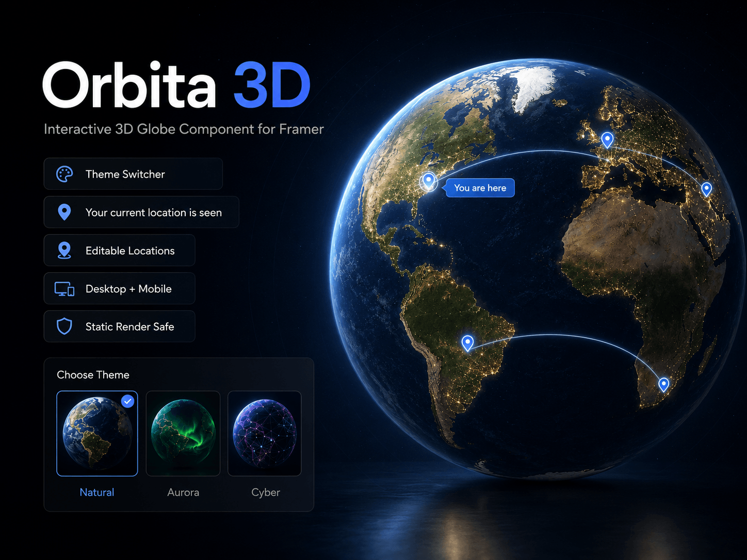Viewport: 747px width, 560px height.
Task: Click the shield icon beside Static Render Safe
Action: coord(64,326)
